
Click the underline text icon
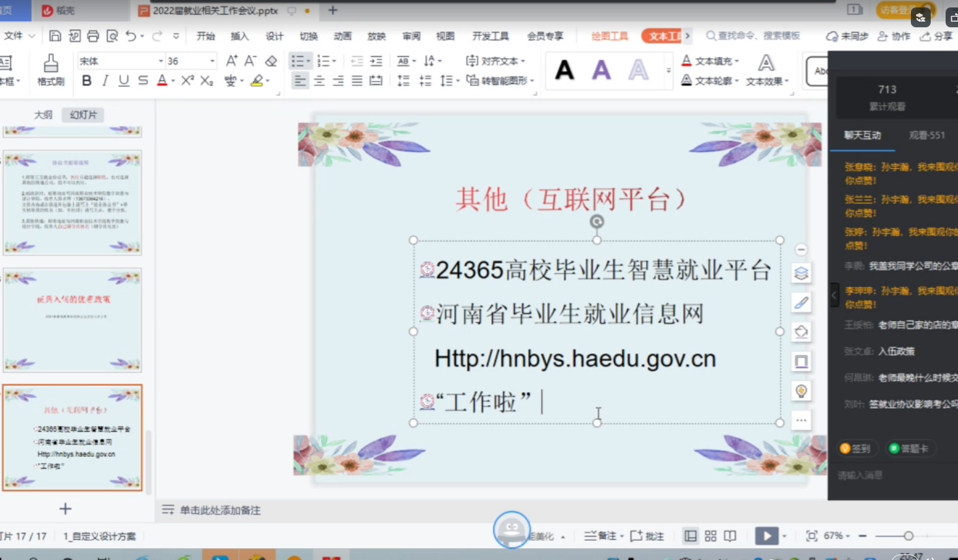[x=124, y=81]
